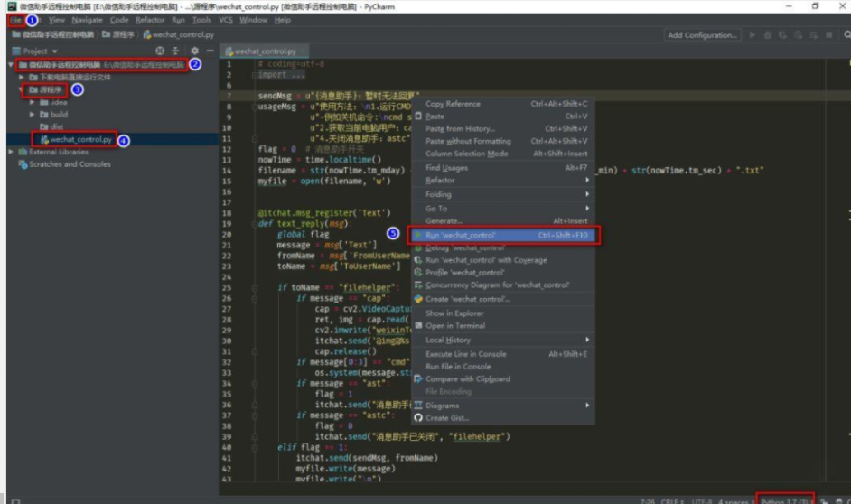Viewport: 851px width, 504px height.
Task: Open the View menu
Action: point(56,20)
